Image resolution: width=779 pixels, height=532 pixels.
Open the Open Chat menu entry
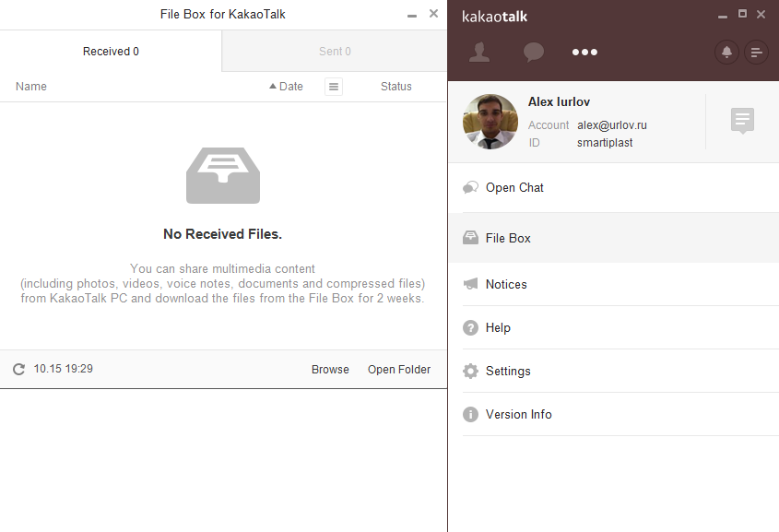point(614,188)
